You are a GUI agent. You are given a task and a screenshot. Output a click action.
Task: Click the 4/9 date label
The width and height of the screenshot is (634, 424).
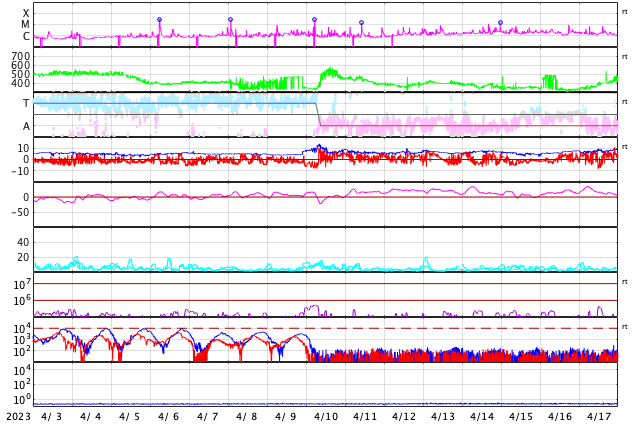click(285, 417)
